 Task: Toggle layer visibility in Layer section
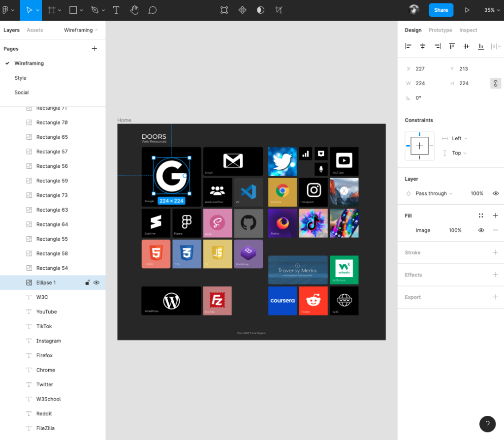pyautogui.click(x=496, y=193)
